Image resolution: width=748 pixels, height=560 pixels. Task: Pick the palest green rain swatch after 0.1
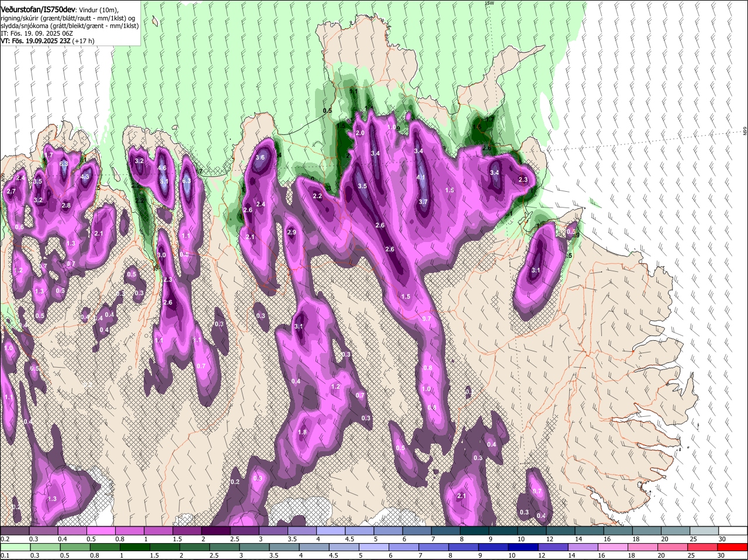pos(15,547)
